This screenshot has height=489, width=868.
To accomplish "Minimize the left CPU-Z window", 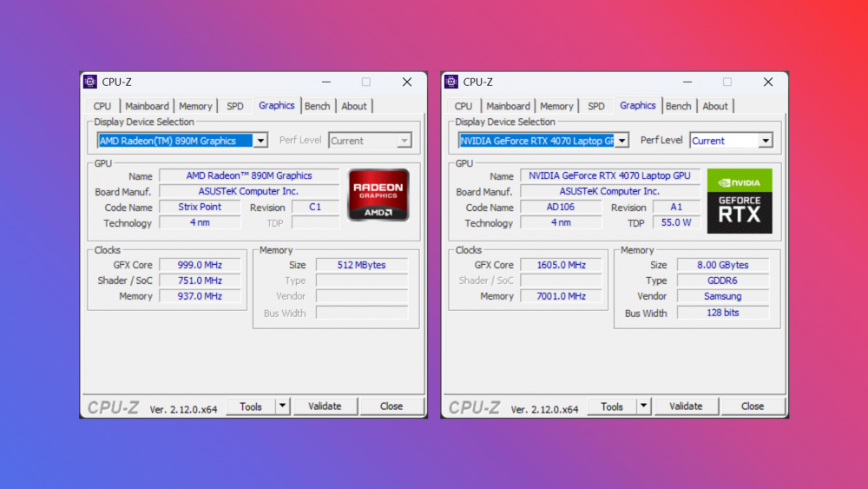I will click(x=325, y=82).
